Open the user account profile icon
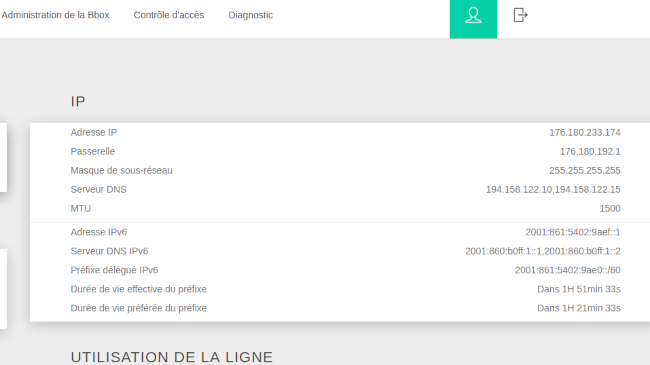The height and width of the screenshot is (365, 650). tap(473, 16)
